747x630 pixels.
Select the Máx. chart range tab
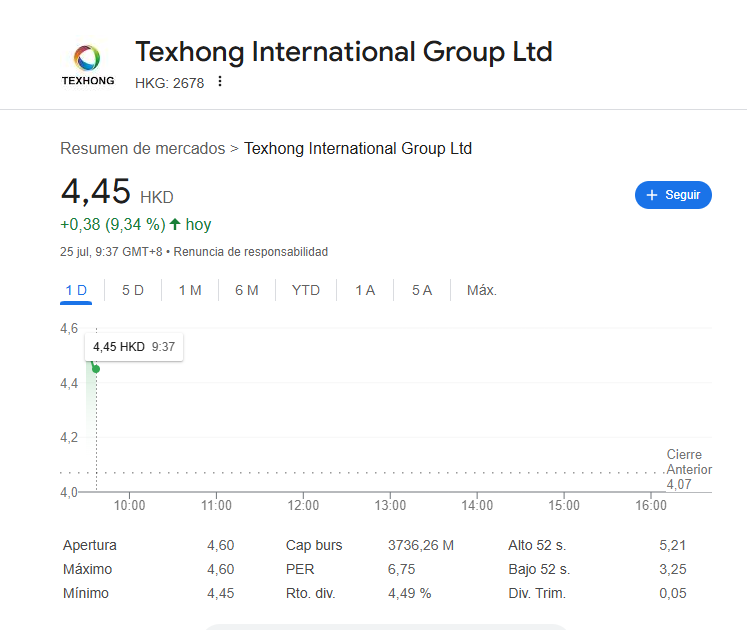coord(482,290)
